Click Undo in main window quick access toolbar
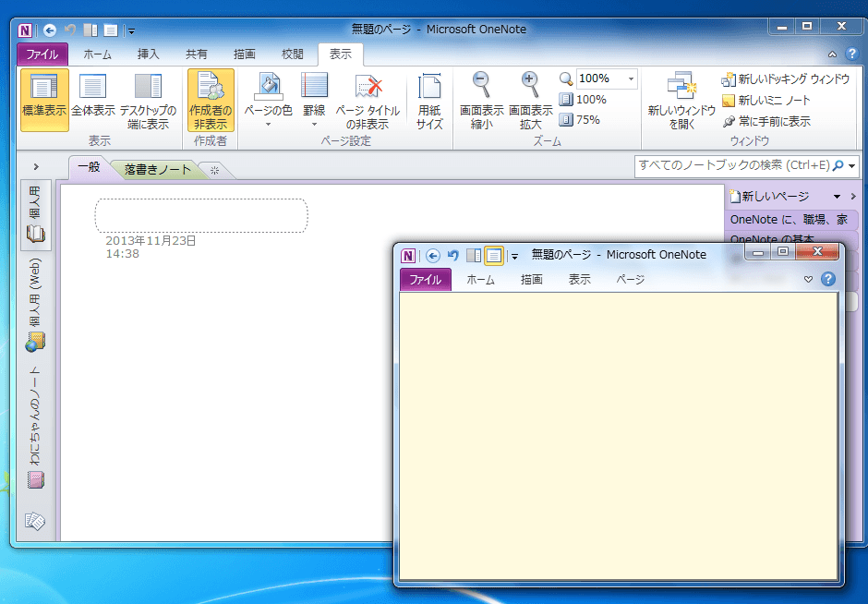868x604 pixels. tap(70, 30)
